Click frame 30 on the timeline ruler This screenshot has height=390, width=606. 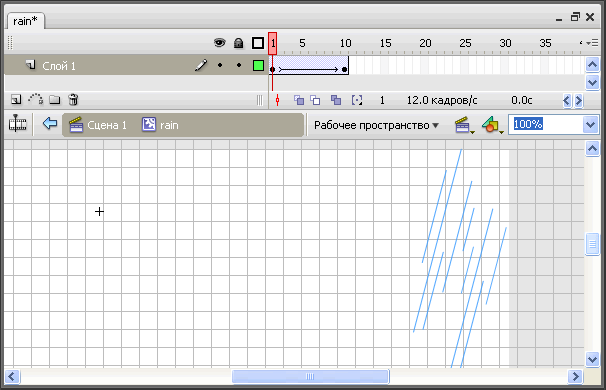click(x=505, y=43)
